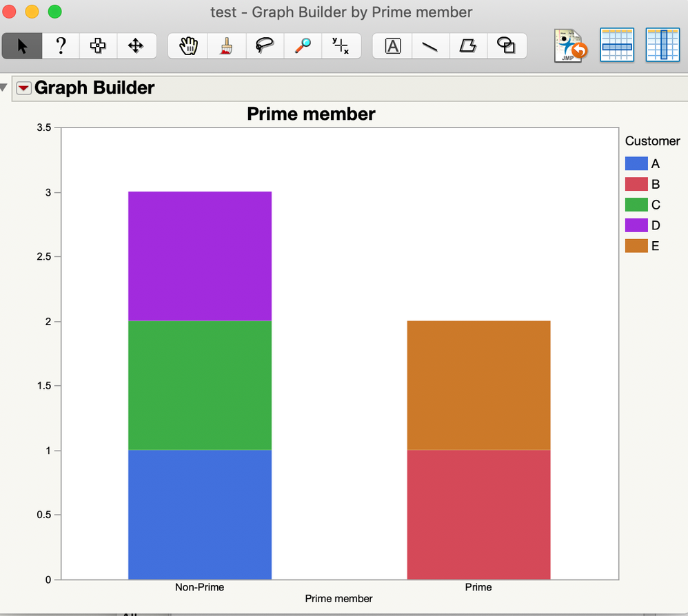
Task: Activate the Magnifier zoom tool
Action: click(303, 45)
